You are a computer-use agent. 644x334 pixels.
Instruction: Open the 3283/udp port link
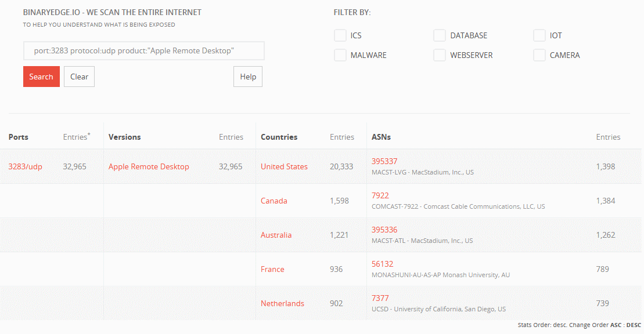point(25,167)
